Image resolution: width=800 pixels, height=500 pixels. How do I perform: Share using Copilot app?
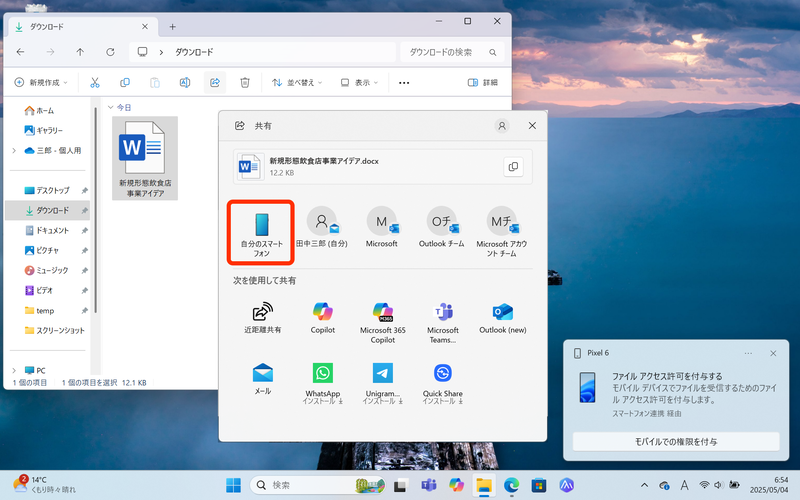pos(322,318)
